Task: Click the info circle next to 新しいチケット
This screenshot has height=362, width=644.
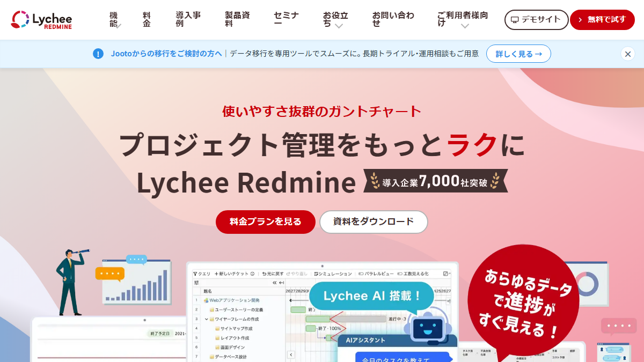Action: [252, 274]
